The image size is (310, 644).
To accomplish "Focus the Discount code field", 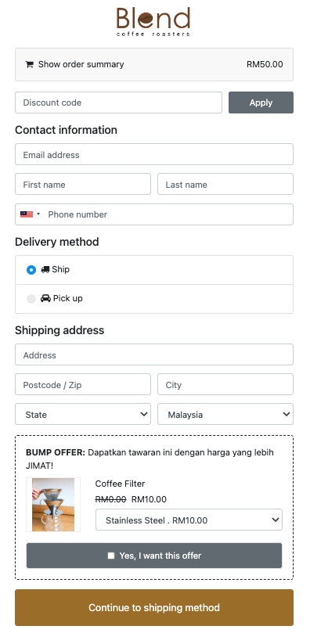I will 118,103.
